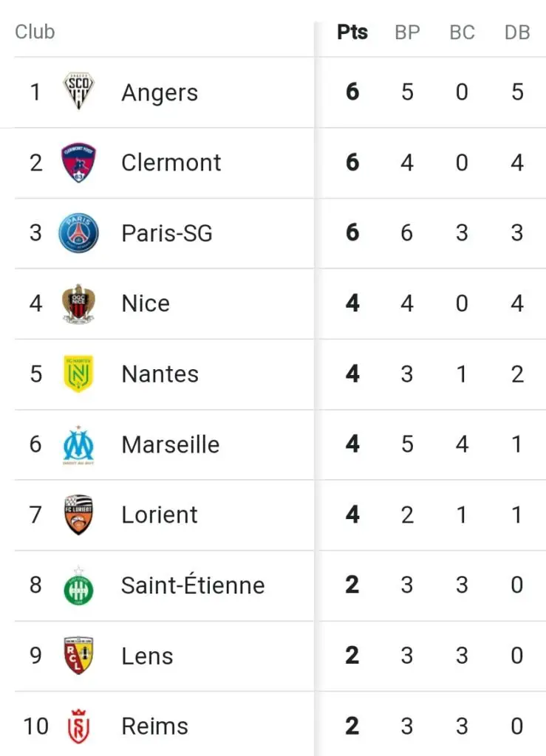Image resolution: width=546 pixels, height=756 pixels.
Task: Sort the table by Pts column
Action: [352, 32]
